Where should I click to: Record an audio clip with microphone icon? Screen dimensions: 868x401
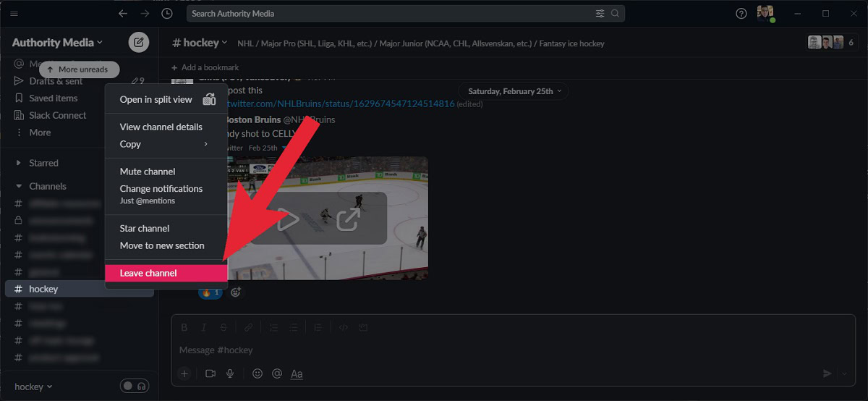click(x=230, y=373)
